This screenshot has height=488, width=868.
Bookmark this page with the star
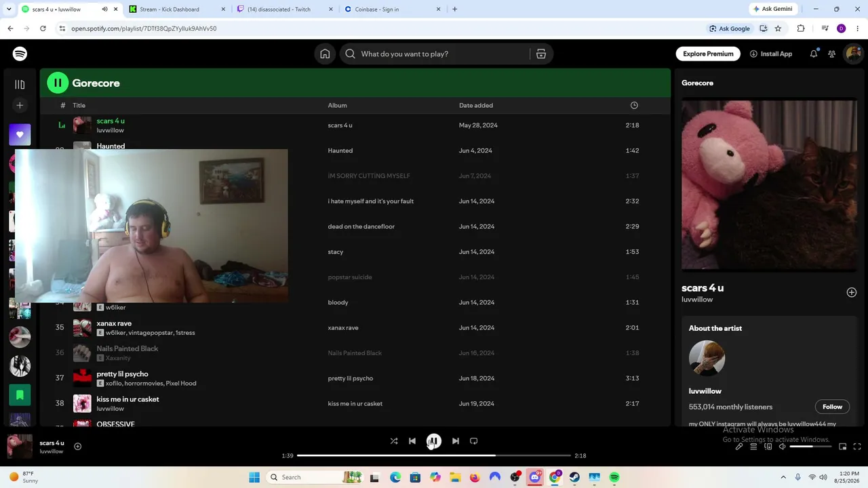point(778,28)
